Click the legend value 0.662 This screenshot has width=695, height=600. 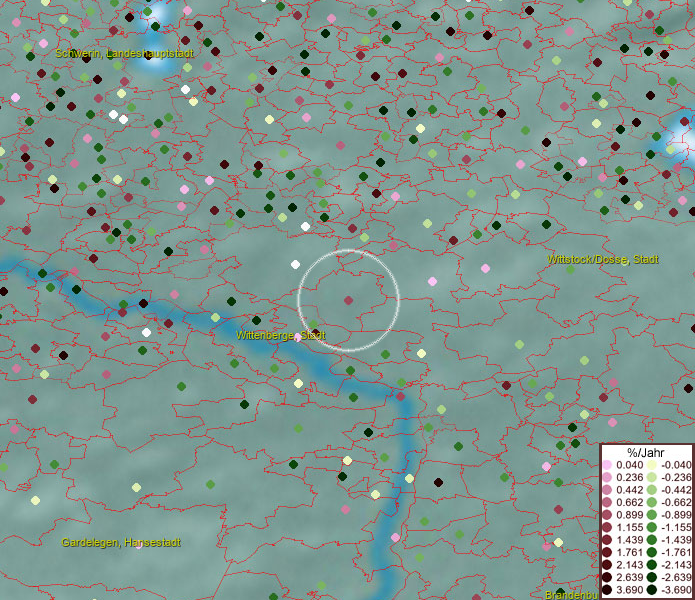click(629, 503)
